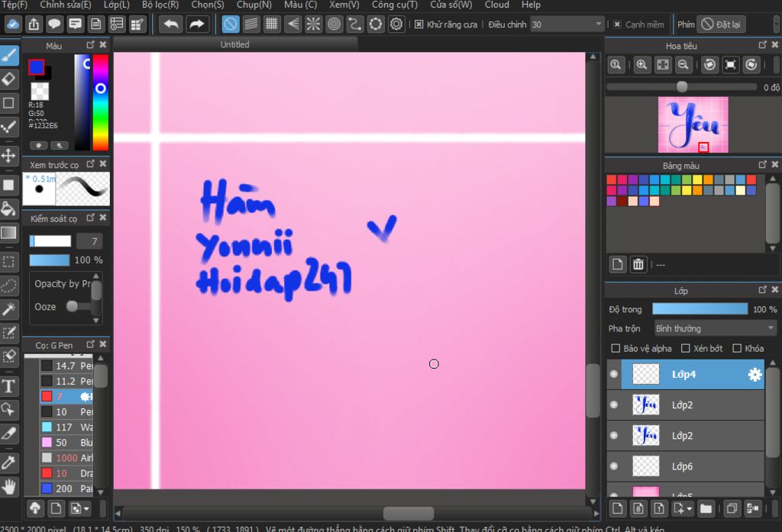Select the 200 brush preset
This screenshot has height=532, width=782.
point(66,488)
